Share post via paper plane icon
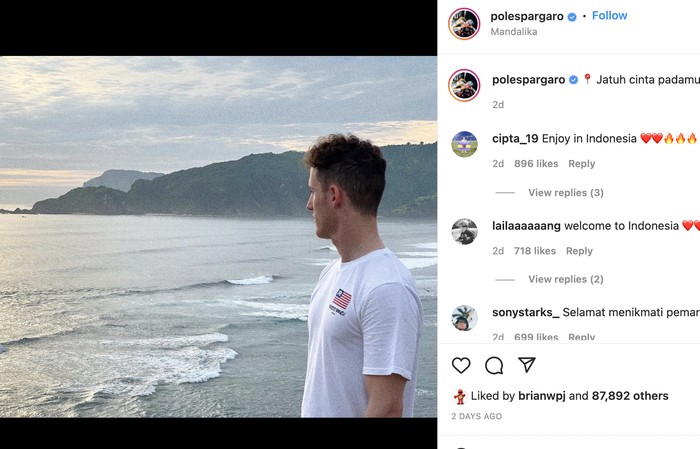The image size is (700, 449). (x=527, y=365)
